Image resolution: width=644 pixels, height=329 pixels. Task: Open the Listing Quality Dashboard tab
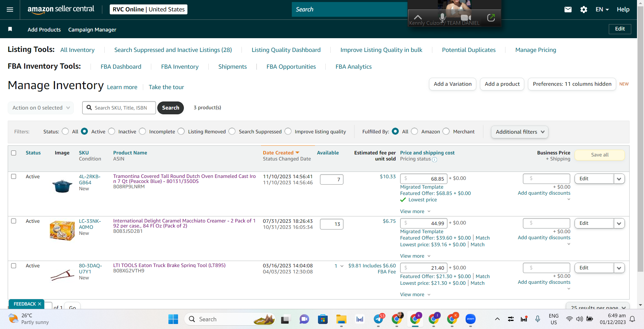tap(286, 50)
